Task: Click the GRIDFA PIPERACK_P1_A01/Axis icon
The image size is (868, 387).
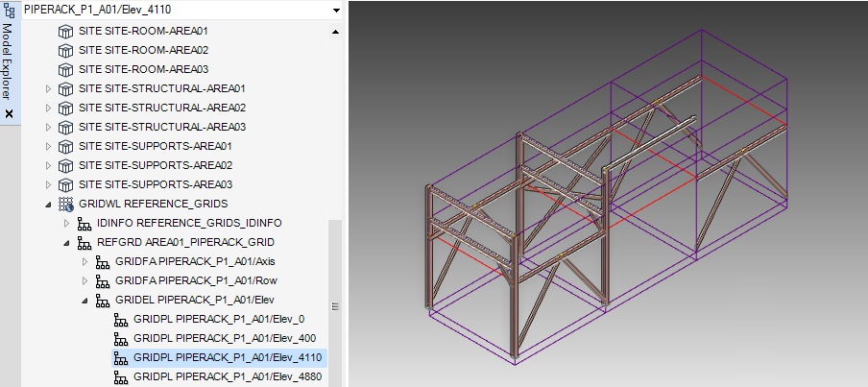Action: pos(103,261)
